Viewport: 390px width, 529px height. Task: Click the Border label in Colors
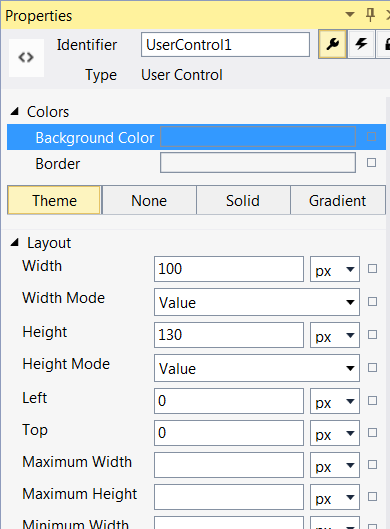click(58, 164)
